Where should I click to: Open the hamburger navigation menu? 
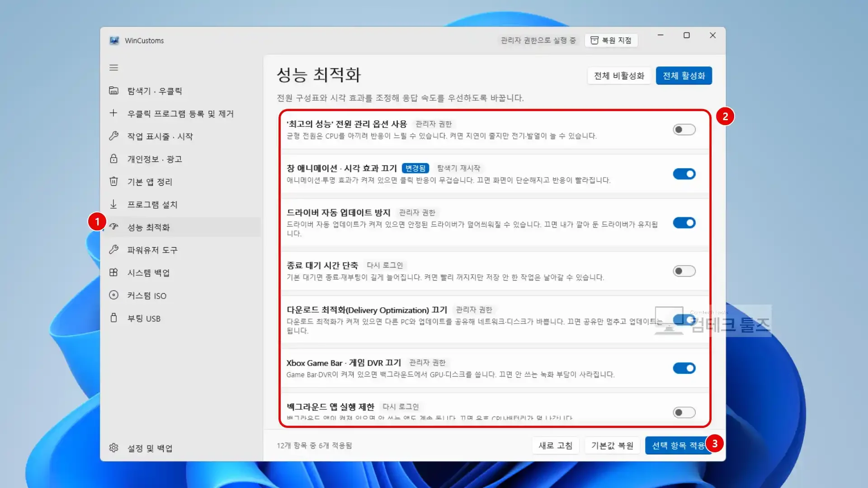[x=113, y=68]
